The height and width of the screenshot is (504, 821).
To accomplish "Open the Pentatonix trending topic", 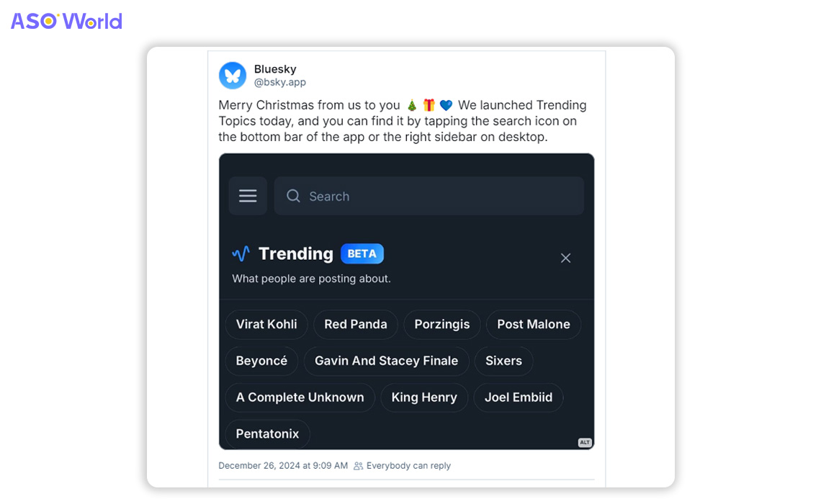I will point(268,434).
